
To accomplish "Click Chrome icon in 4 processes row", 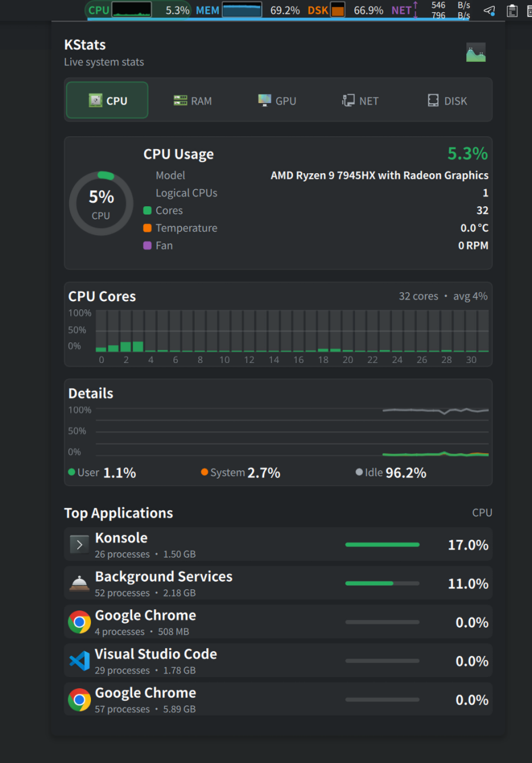I will click(79, 622).
